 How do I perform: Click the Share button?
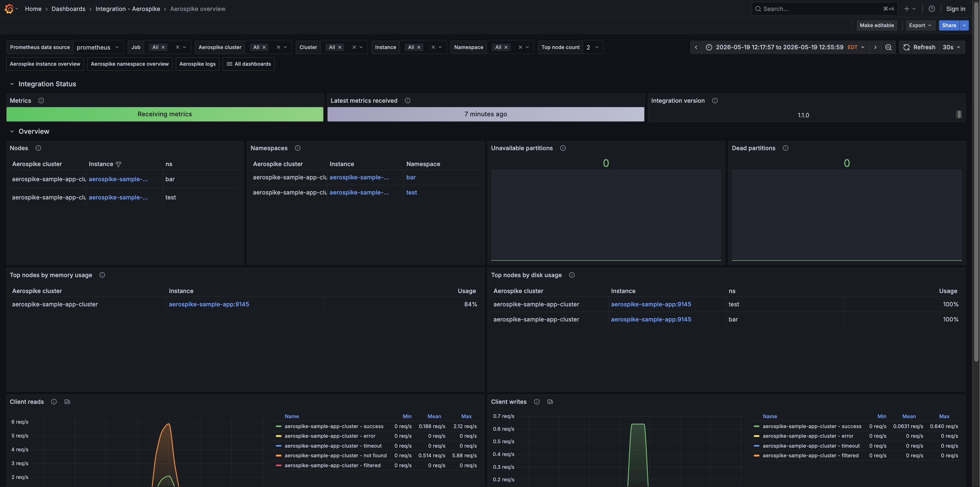point(949,26)
